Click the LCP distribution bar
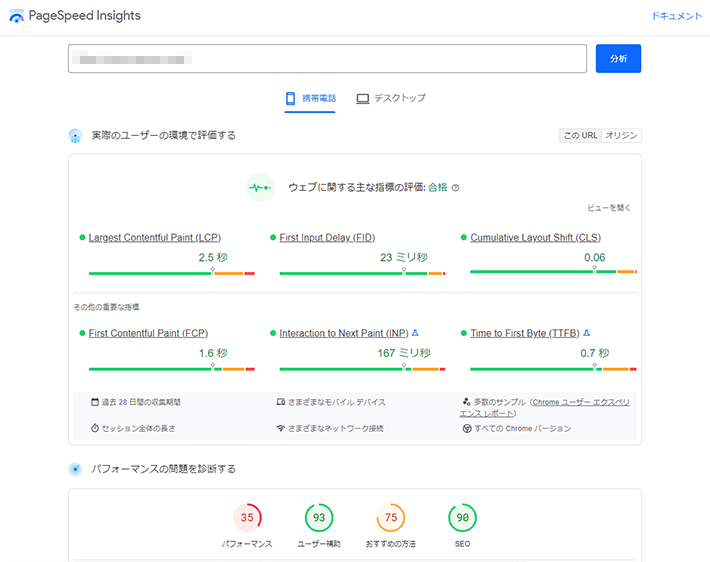The width and height of the screenshot is (710, 562). click(x=172, y=273)
